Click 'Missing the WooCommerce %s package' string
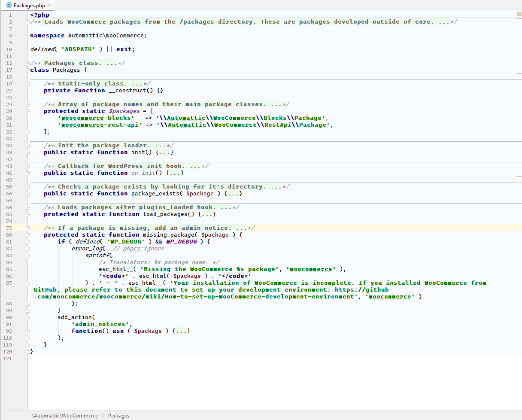522x420 pixels. [209, 269]
